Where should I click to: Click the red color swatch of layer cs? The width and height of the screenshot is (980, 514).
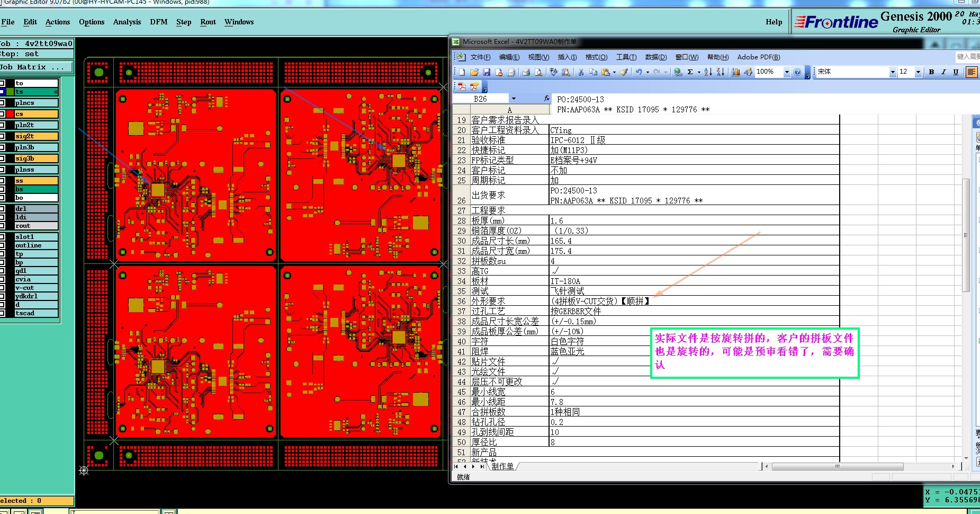10,114
